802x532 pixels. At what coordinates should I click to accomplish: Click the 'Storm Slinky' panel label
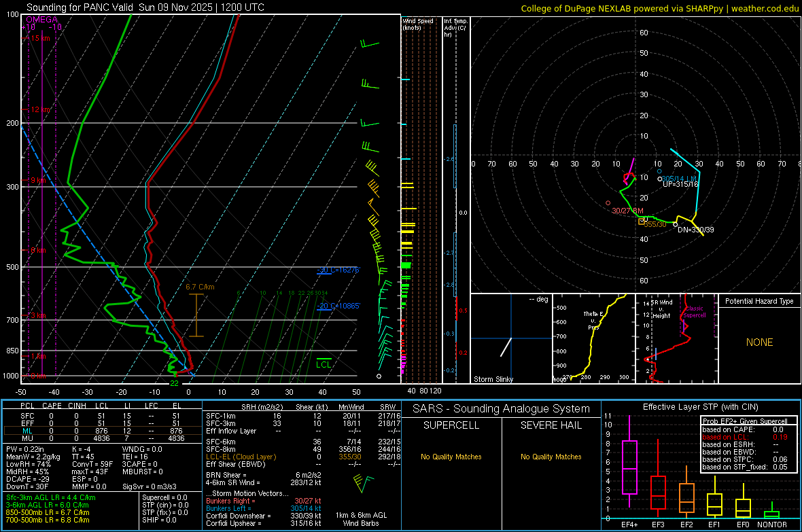coord(493,379)
